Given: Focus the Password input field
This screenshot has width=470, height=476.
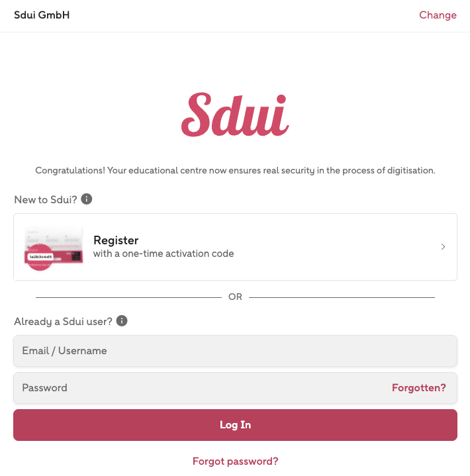Looking at the screenshot, I should click(x=199, y=388).
